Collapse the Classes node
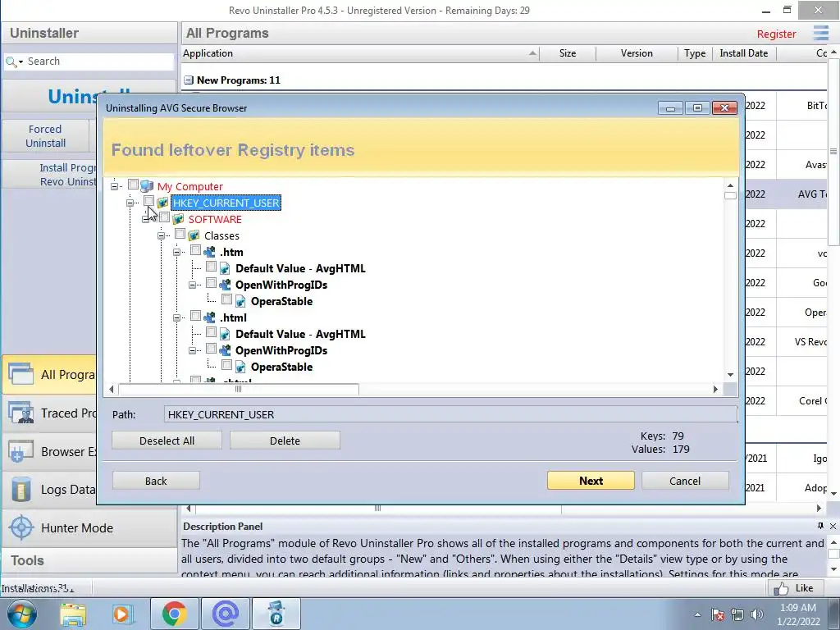The image size is (840, 630). tap(161, 235)
